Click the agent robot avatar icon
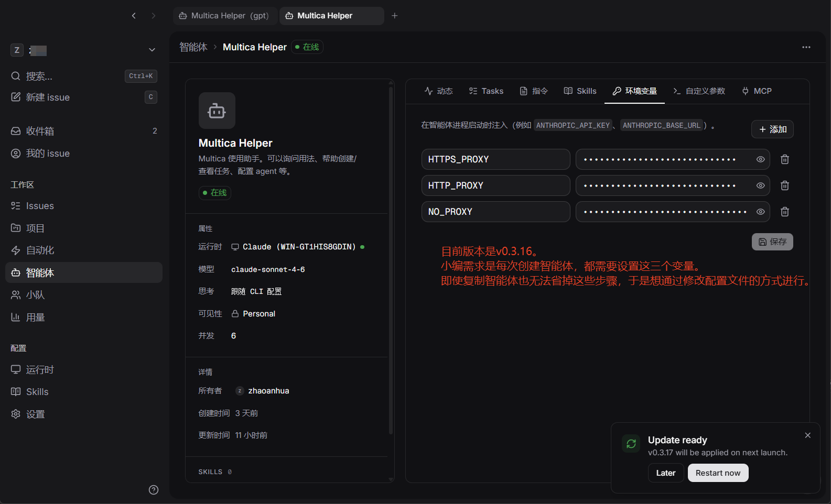 pos(217,111)
